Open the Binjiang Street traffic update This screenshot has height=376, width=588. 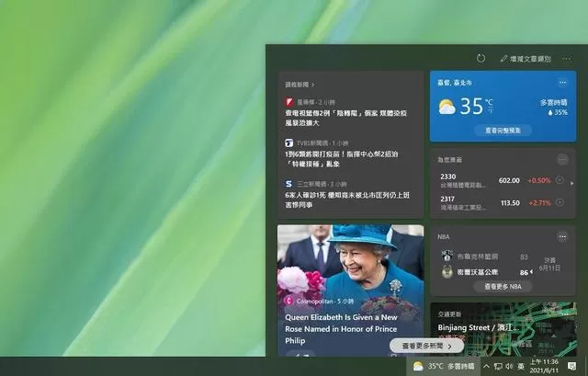click(x=478, y=327)
